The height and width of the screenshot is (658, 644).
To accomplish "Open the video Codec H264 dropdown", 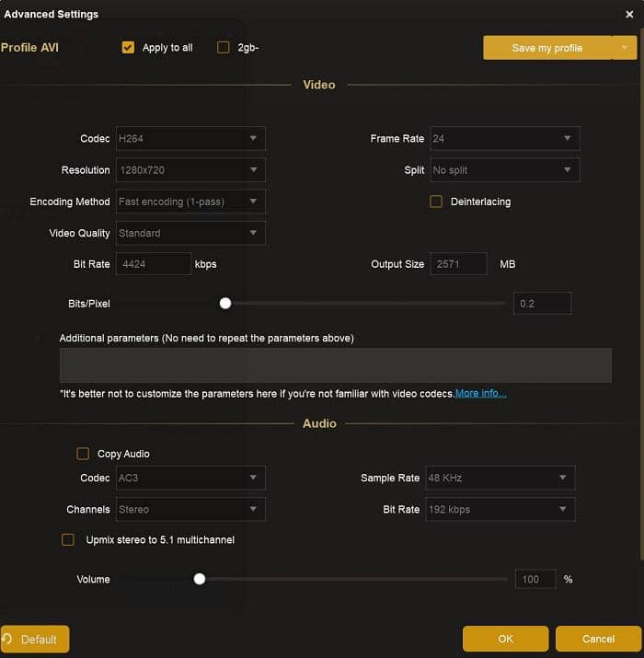I will [190, 138].
